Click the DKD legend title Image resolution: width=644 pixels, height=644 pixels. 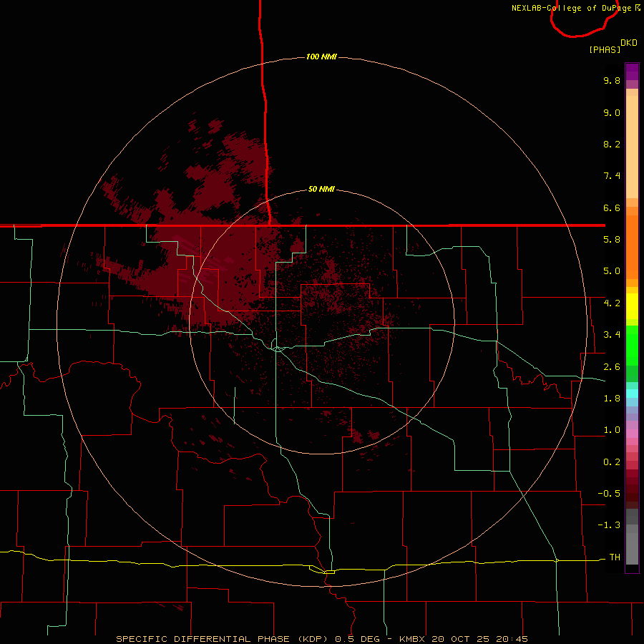[x=629, y=43]
